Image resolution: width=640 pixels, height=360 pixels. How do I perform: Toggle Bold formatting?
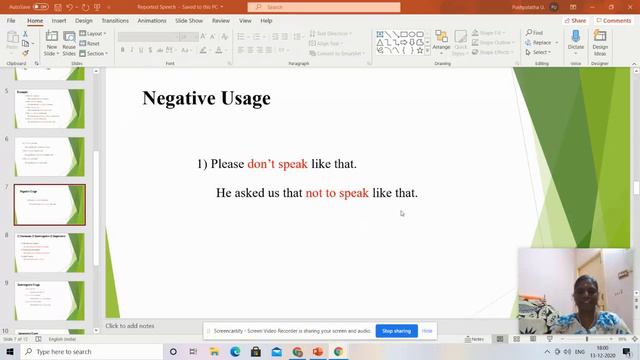(x=122, y=50)
